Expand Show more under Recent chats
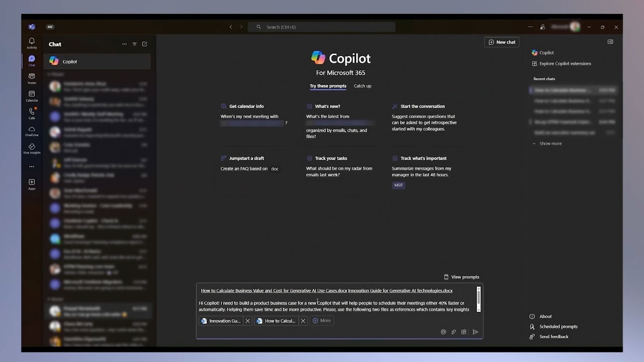 pyautogui.click(x=547, y=143)
